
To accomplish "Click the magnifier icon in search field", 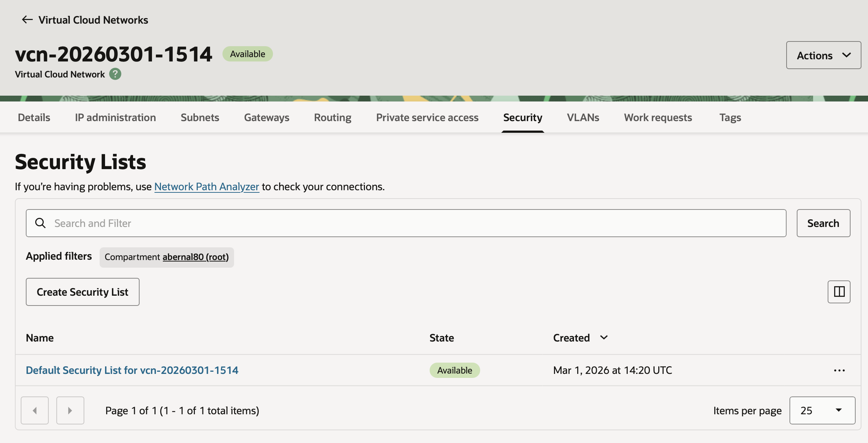I will coord(40,223).
